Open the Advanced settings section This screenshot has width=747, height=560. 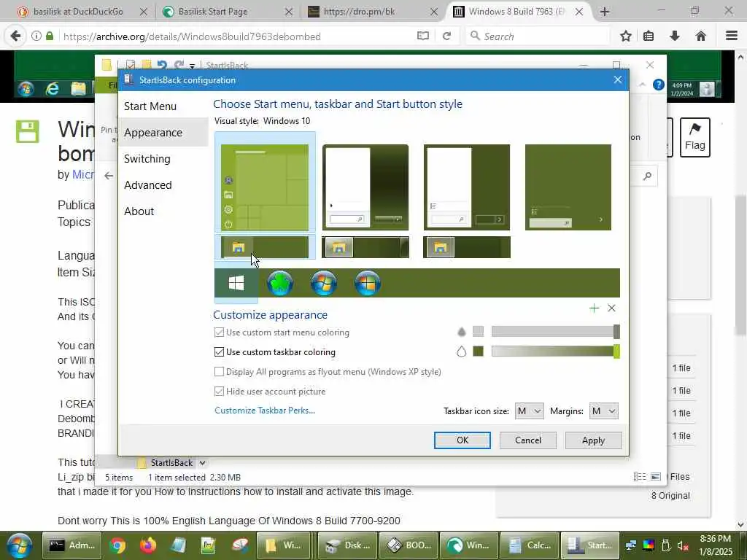coord(147,184)
